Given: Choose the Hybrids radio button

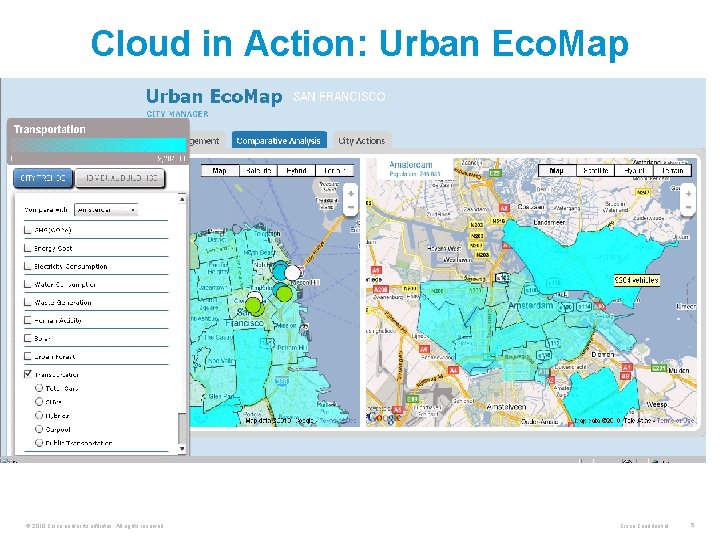Looking at the screenshot, I should pyautogui.click(x=39, y=415).
